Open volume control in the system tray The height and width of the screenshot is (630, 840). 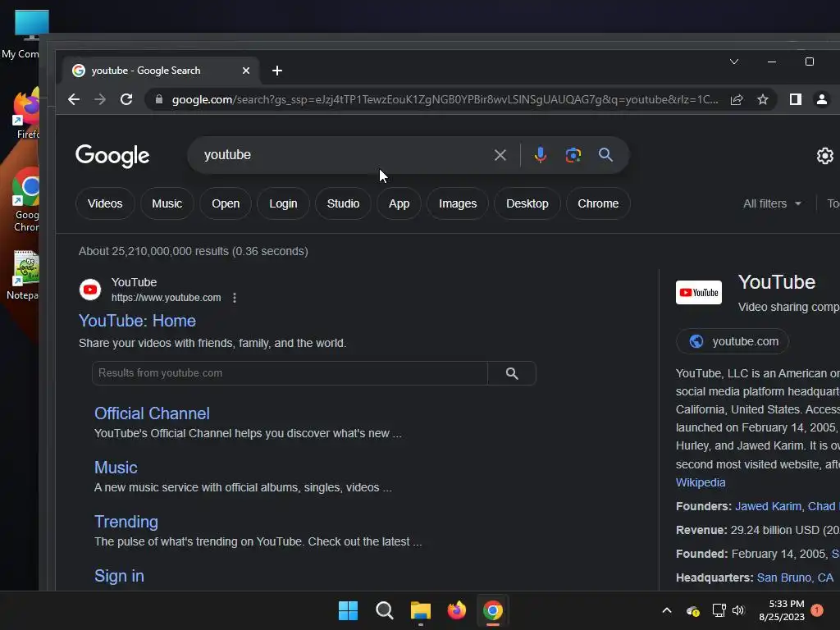pos(738,610)
